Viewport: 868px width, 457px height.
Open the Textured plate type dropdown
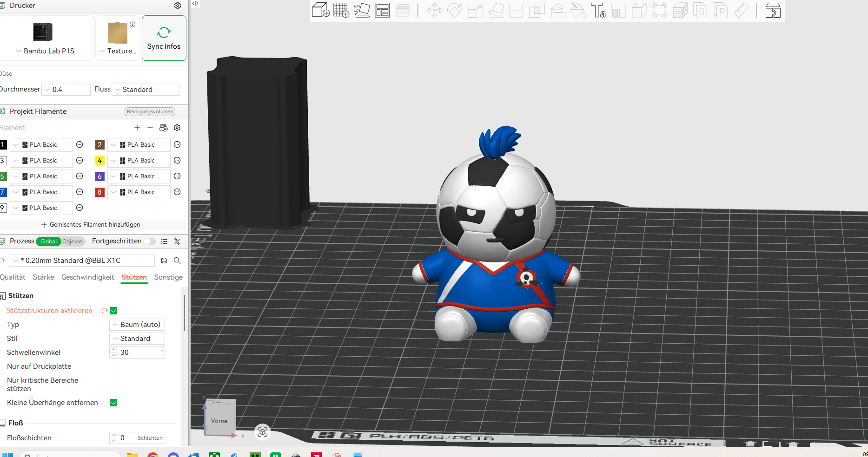118,51
